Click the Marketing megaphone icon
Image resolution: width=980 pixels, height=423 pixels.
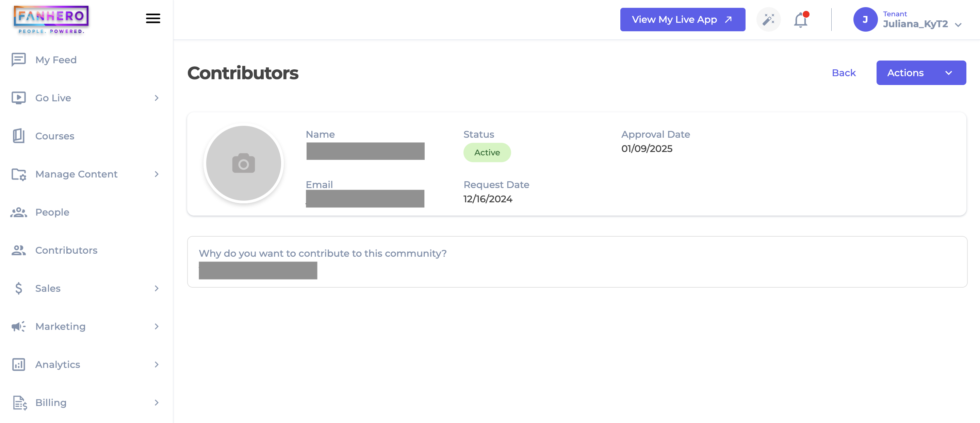pos(18,326)
